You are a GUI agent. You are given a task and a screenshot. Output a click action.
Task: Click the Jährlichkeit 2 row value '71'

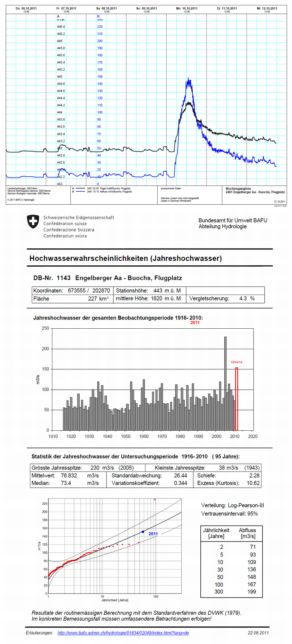click(x=253, y=547)
